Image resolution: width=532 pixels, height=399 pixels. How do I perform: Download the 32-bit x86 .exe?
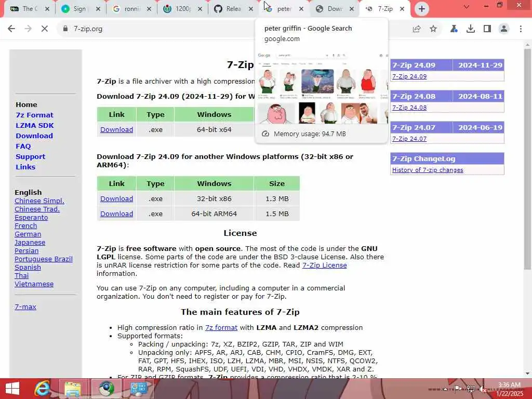(x=117, y=199)
